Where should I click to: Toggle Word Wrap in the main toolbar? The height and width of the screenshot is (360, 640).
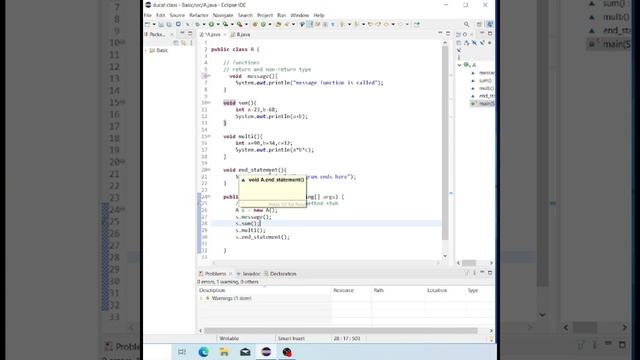[x=318, y=24]
